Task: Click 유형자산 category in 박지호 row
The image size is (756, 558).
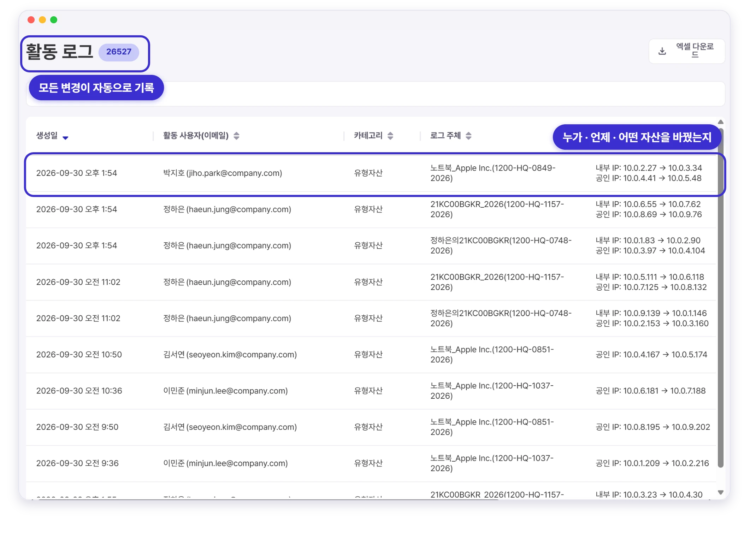Action: (368, 173)
